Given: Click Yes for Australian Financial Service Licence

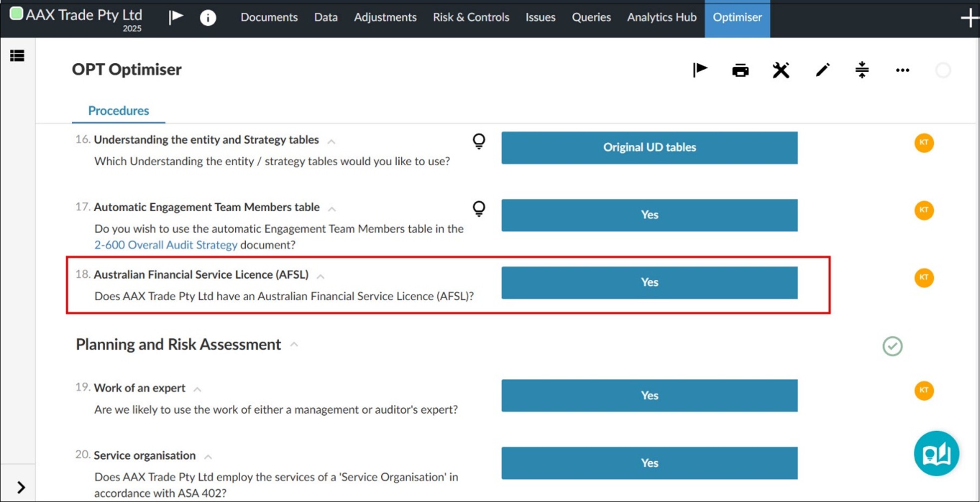Looking at the screenshot, I should [650, 282].
